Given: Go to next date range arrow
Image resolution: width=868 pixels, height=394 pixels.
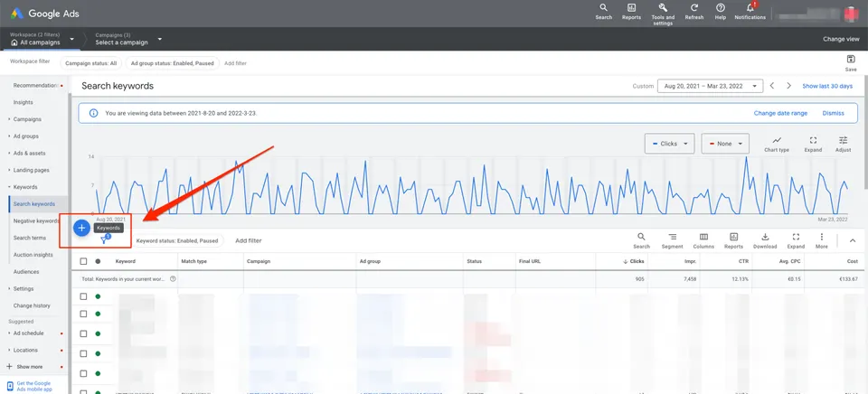Looking at the screenshot, I should click(788, 86).
